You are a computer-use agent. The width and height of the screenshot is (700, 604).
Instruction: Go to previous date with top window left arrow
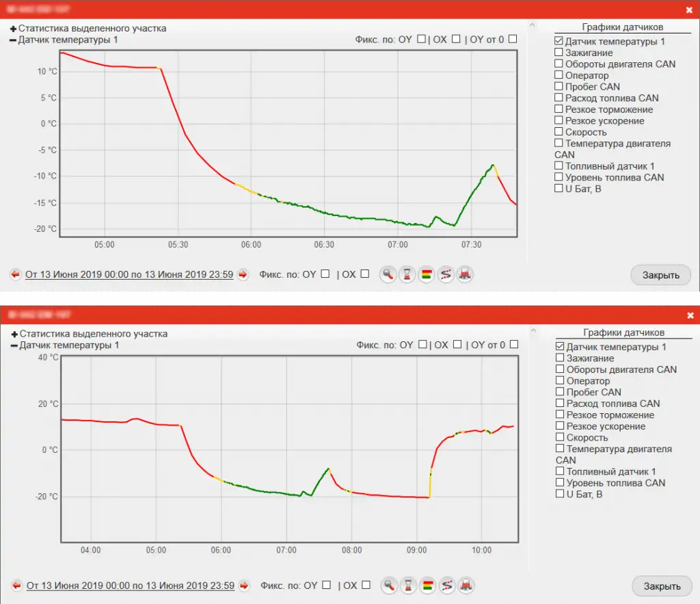point(16,275)
